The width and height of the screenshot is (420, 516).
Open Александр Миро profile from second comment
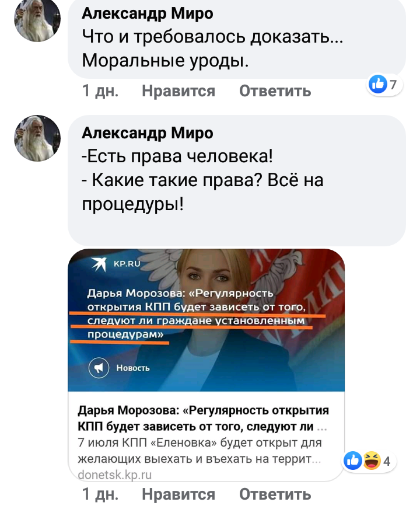[x=148, y=133]
